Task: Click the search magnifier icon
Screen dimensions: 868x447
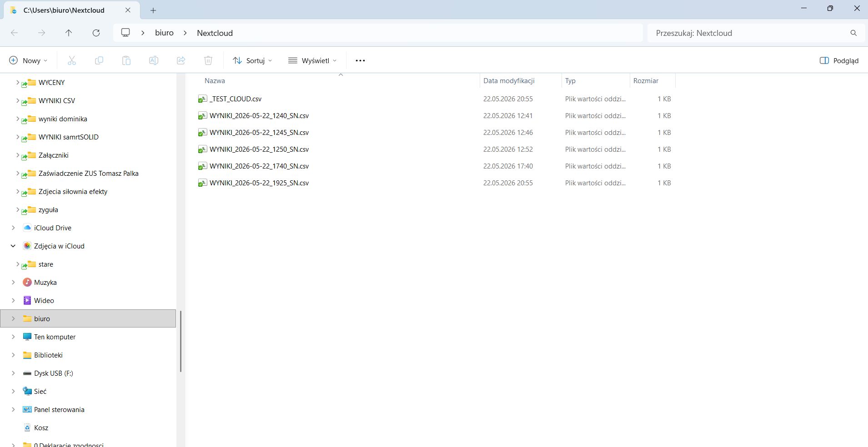Action: tap(853, 33)
